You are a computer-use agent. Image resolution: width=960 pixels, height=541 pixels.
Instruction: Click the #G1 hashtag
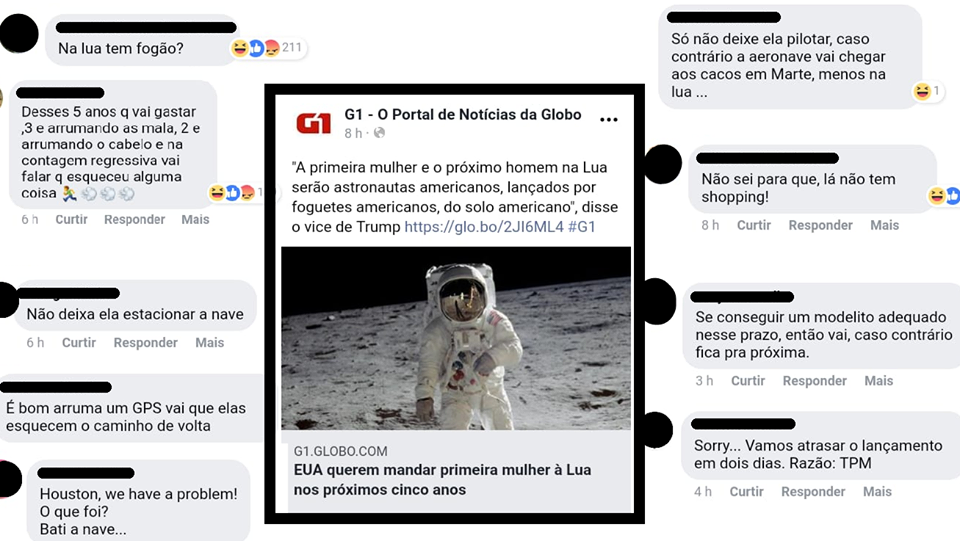tap(582, 226)
